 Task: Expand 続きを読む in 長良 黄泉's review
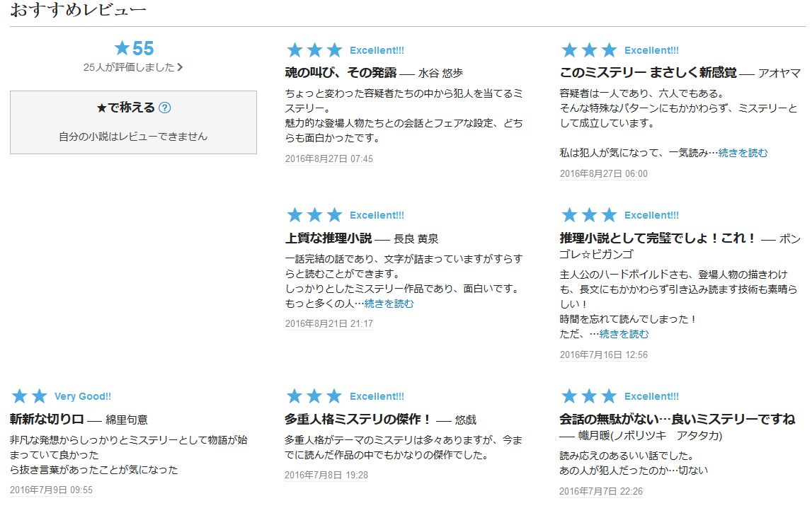pos(389,304)
